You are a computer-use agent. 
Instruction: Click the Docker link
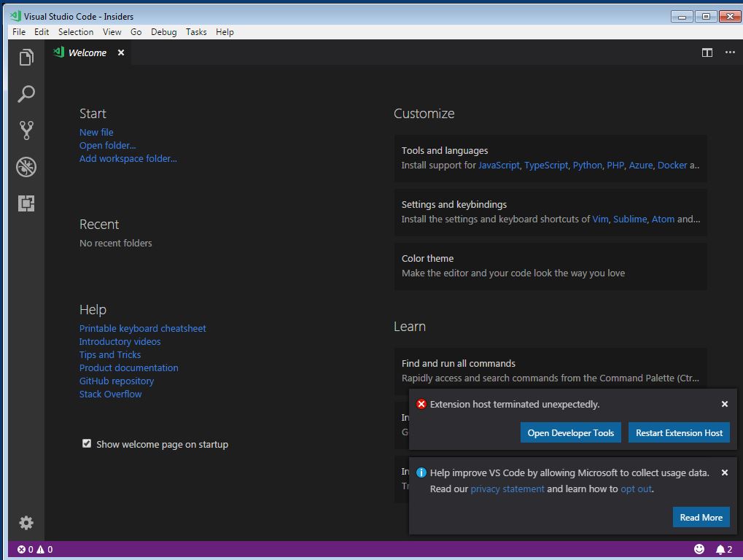pyautogui.click(x=672, y=165)
